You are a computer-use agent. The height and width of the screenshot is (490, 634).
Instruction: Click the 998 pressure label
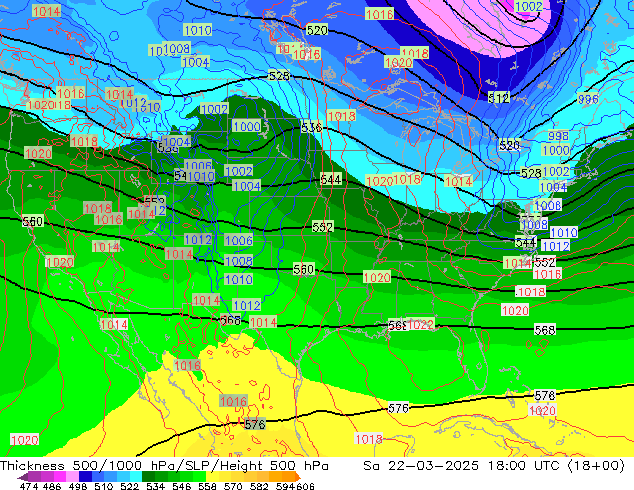tap(558, 136)
